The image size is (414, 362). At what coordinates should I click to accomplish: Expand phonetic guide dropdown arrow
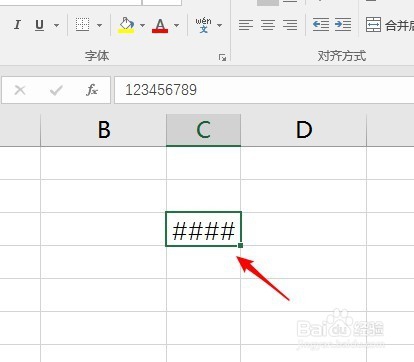(x=219, y=25)
